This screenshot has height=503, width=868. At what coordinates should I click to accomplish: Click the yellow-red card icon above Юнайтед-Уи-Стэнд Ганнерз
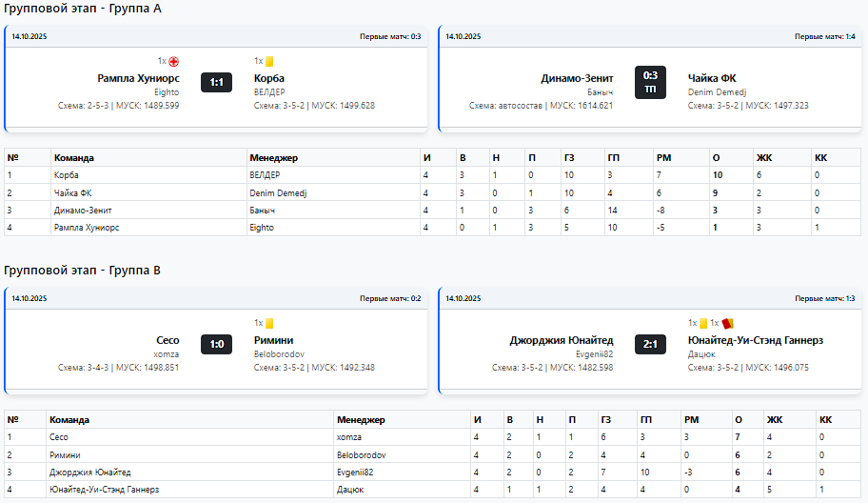[727, 323]
